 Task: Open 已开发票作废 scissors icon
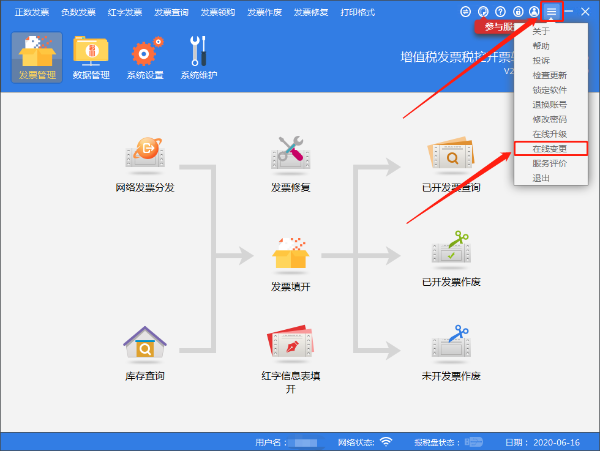[452, 248]
